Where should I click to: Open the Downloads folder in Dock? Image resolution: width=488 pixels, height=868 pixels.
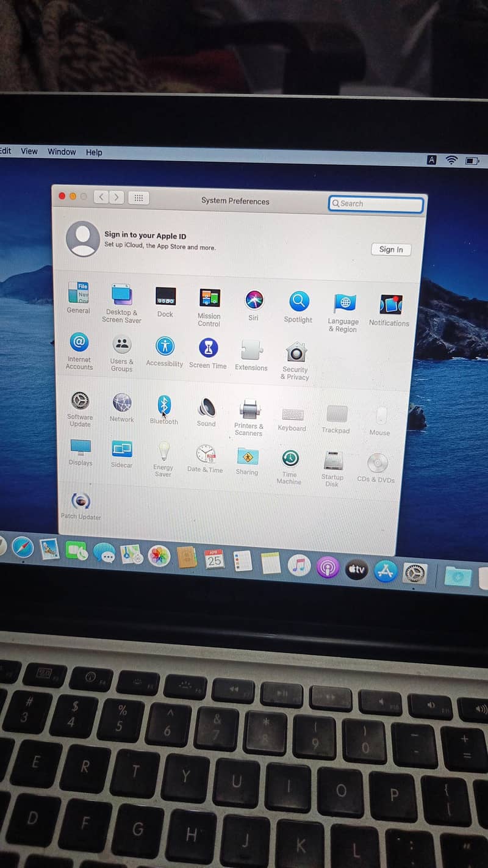coord(457,576)
